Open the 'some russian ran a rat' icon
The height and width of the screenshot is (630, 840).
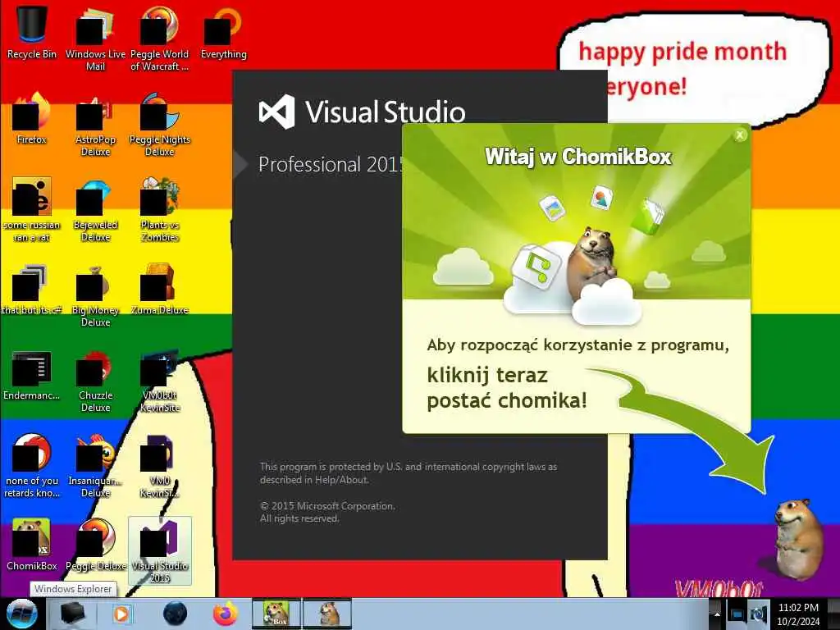(x=32, y=209)
